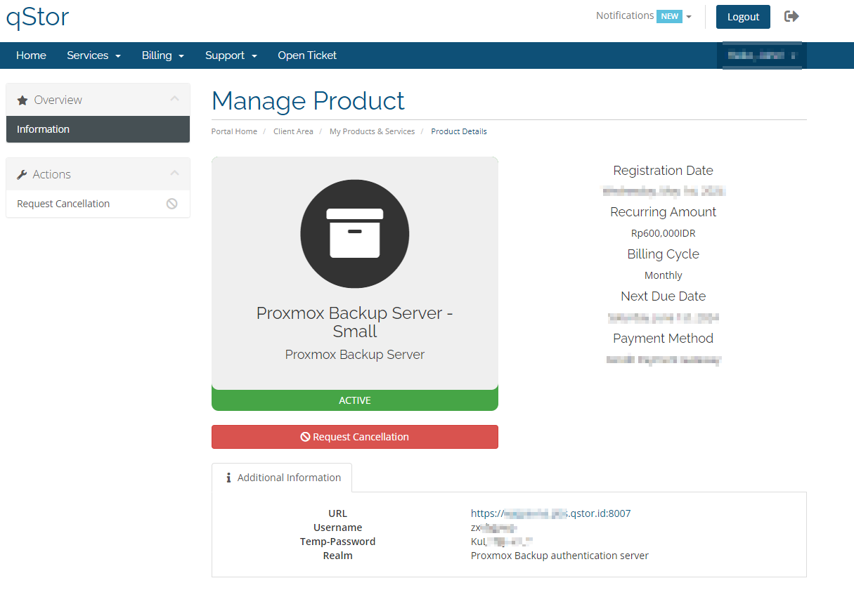
Task: Collapse the Actions panel chevron
Action: point(174,173)
